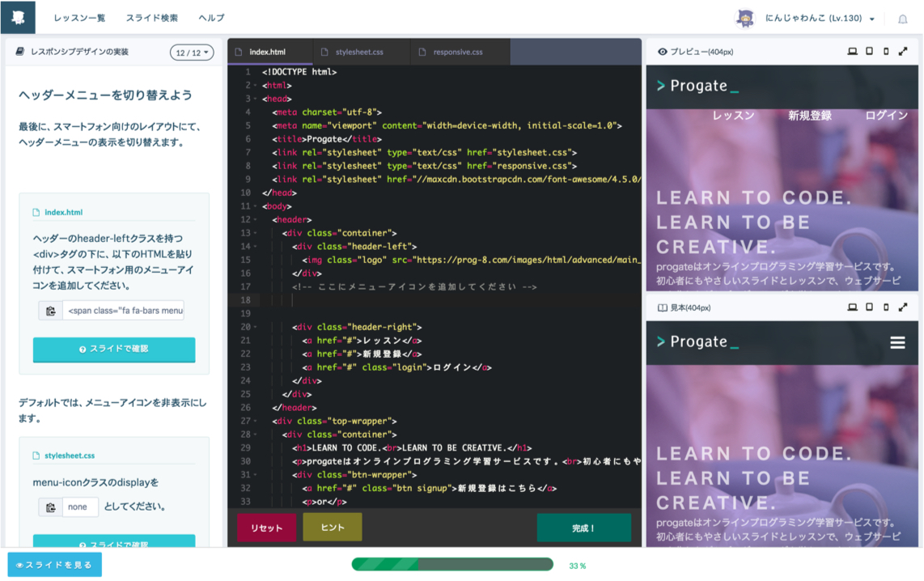The width and height of the screenshot is (924, 581).
Task: Switch the 見本 panel to laptop view
Action: tap(852, 307)
